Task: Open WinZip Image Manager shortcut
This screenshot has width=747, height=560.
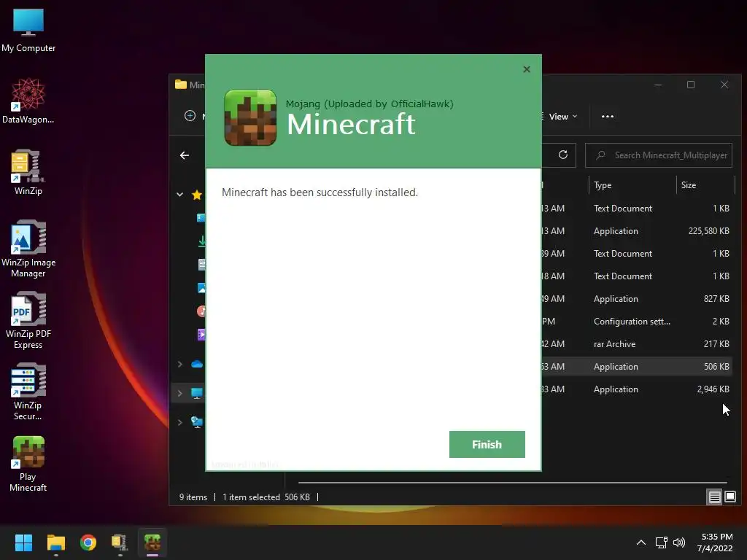Action: [28, 249]
